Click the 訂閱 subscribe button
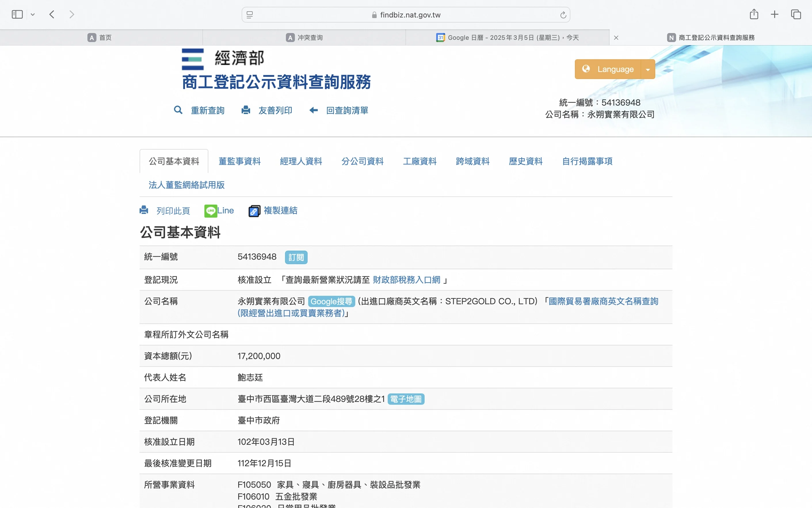This screenshot has width=812, height=508. pyautogui.click(x=296, y=257)
